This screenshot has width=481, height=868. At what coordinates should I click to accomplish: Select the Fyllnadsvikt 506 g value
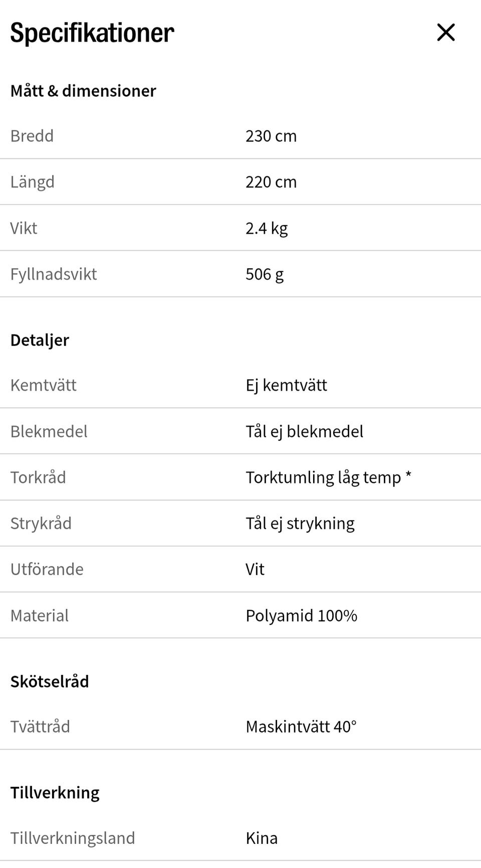265,274
